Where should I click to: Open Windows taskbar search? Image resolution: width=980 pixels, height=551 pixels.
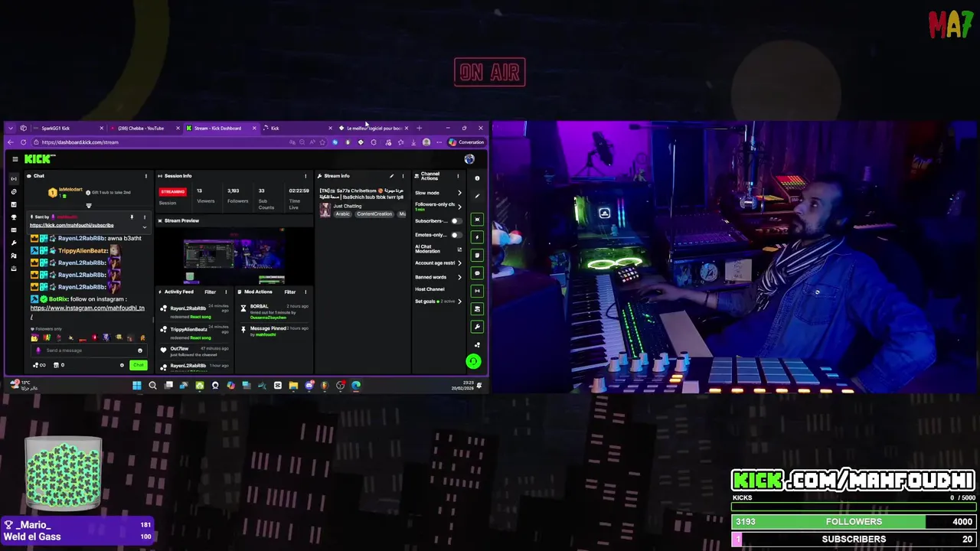tap(152, 386)
